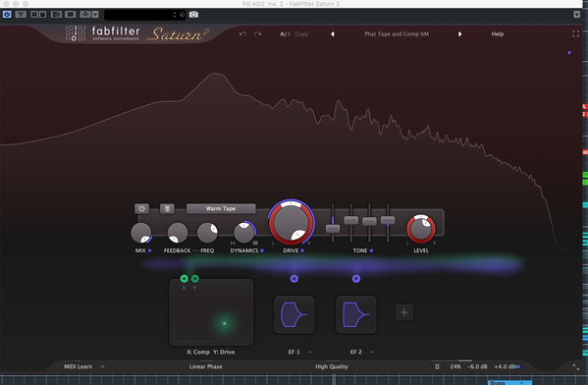Click the A/B compare icon in host toolbar
This screenshot has height=385, width=588.
56,15
